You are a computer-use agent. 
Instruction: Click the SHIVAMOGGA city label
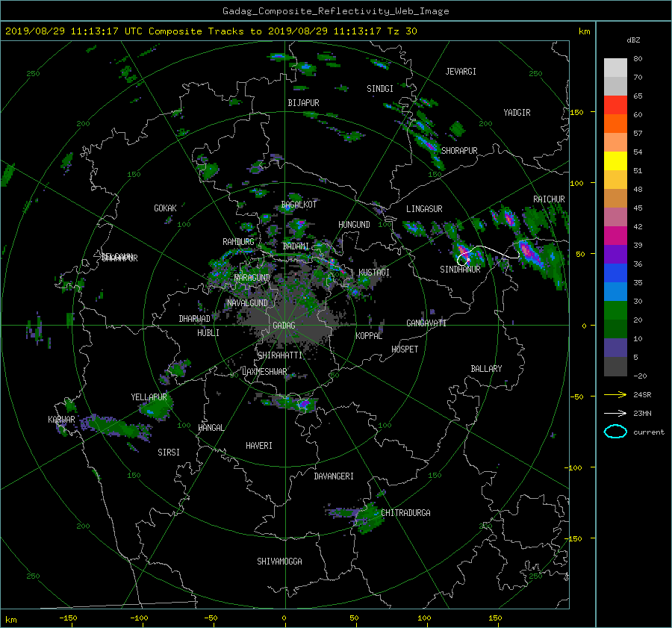coord(279,562)
